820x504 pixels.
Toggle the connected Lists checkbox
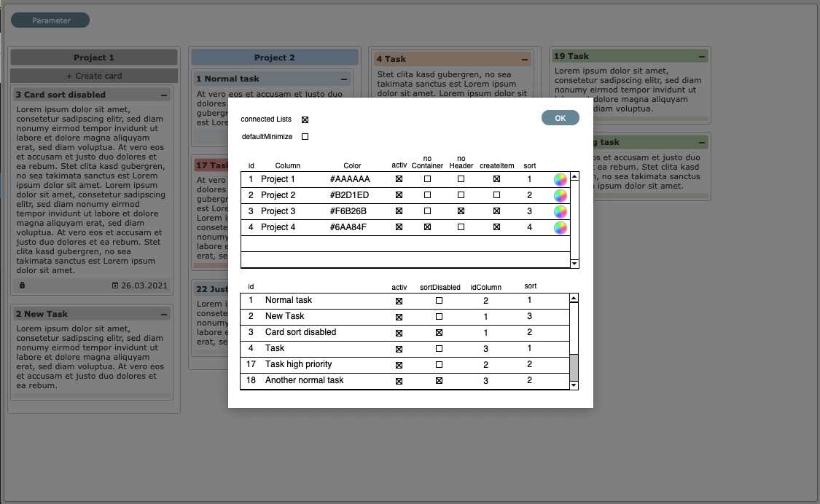click(x=305, y=119)
